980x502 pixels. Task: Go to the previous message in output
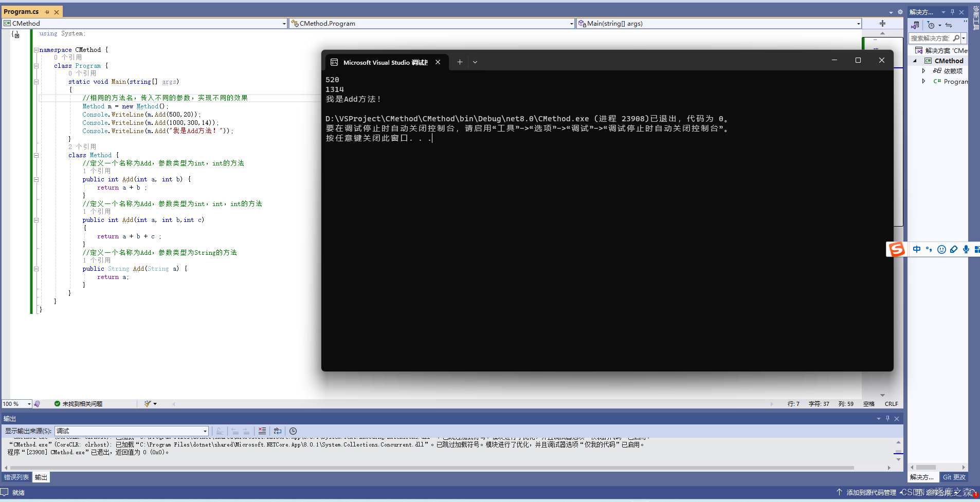point(235,431)
